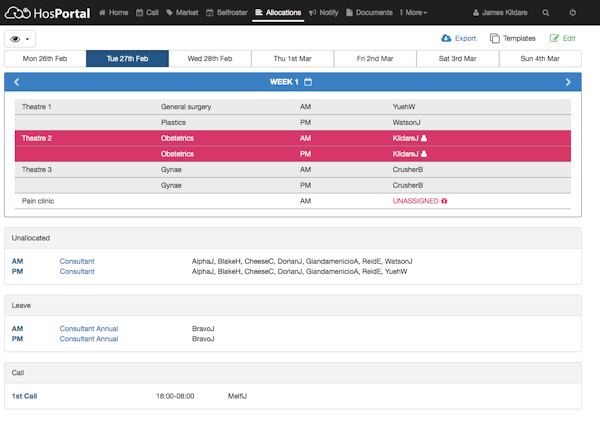Open the Allocations page
Viewport: 600px width, 428px height.
[277, 13]
